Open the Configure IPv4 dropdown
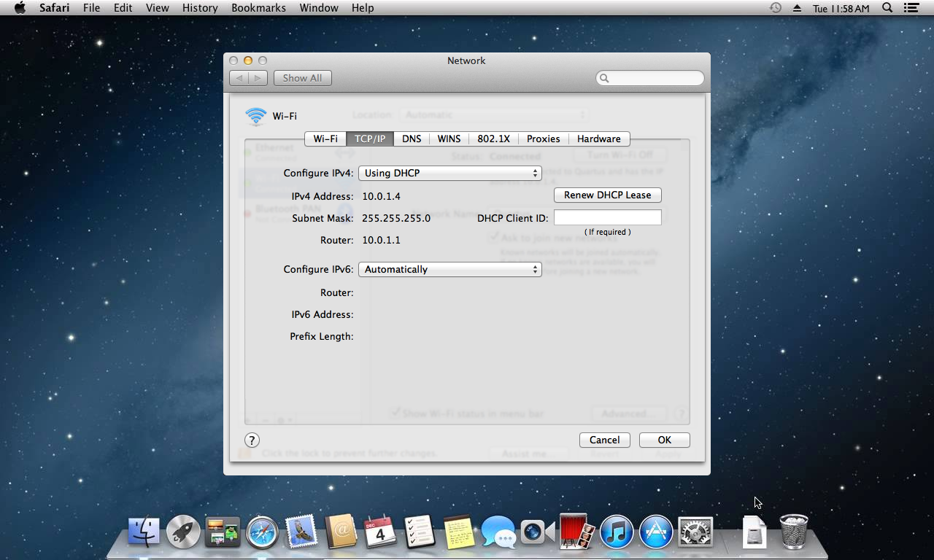This screenshot has height=560, width=934. (x=450, y=173)
